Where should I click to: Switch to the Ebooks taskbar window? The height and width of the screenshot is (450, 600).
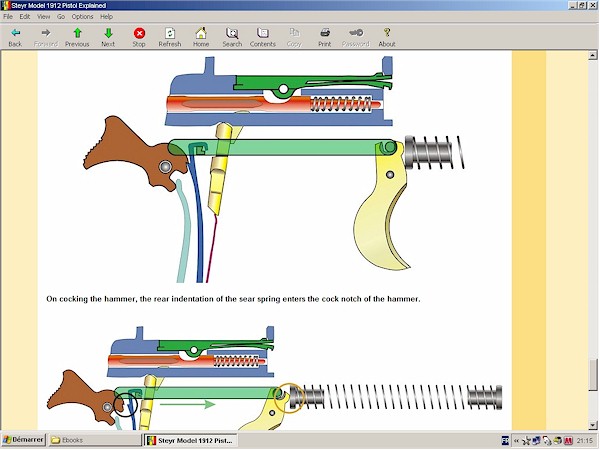click(94, 440)
